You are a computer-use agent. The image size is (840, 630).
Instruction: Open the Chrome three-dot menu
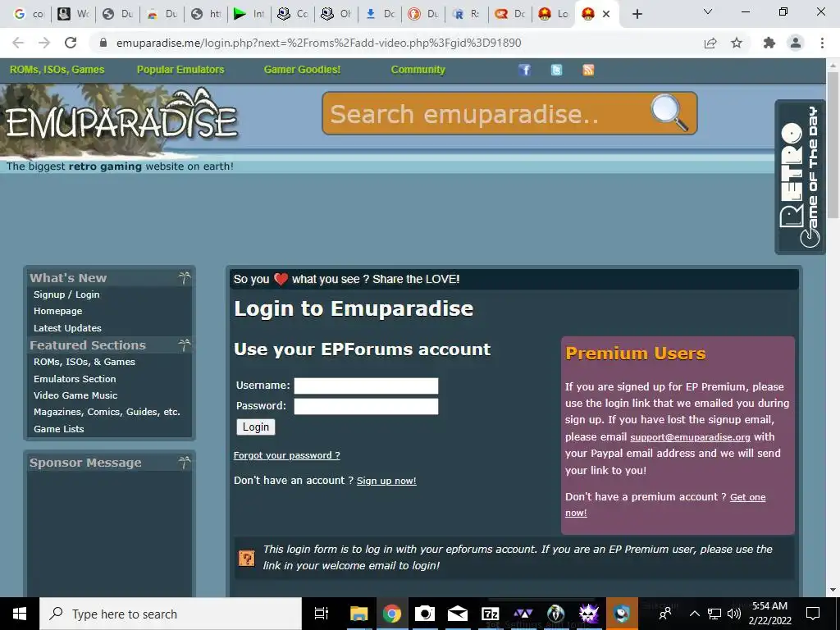click(822, 43)
